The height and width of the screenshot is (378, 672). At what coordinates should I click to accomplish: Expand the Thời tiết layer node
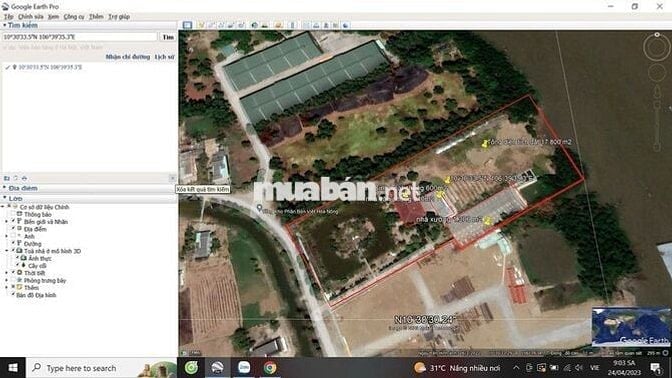pyautogui.click(x=6, y=272)
